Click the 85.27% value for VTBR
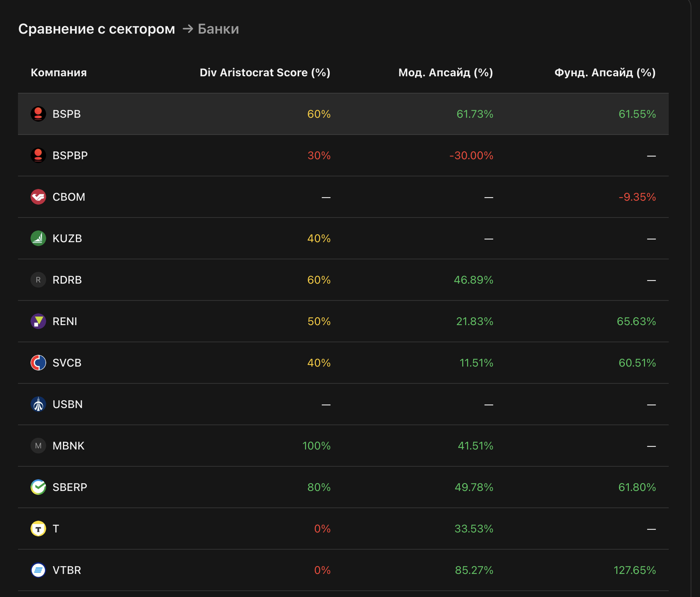Screen dimensions: 700x597 tap(474, 570)
